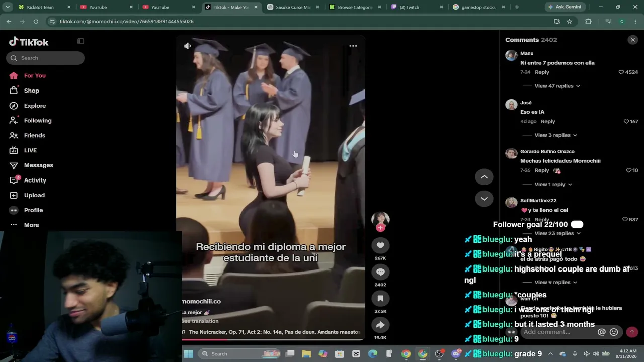Open the creator's avatar beside the video
This screenshot has width=644, height=362.
(x=380, y=219)
